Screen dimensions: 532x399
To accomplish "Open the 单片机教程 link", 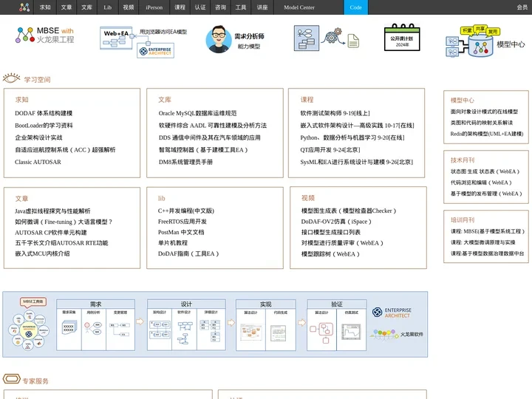I will [173, 243].
